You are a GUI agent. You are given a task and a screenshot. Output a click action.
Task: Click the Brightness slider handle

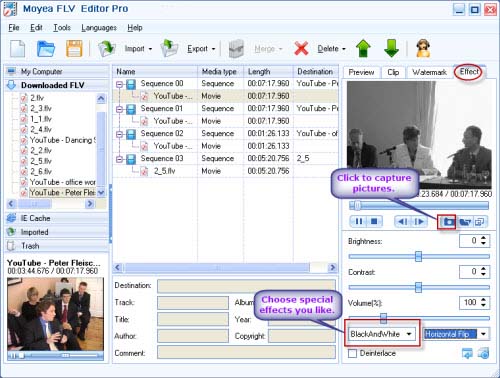418,256
